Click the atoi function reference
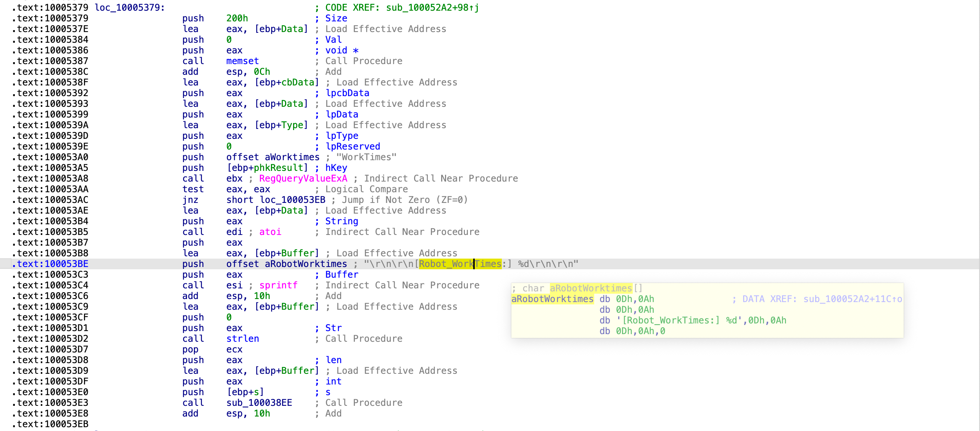The width and height of the screenshot is (980, 431). [x=270, y=232]
